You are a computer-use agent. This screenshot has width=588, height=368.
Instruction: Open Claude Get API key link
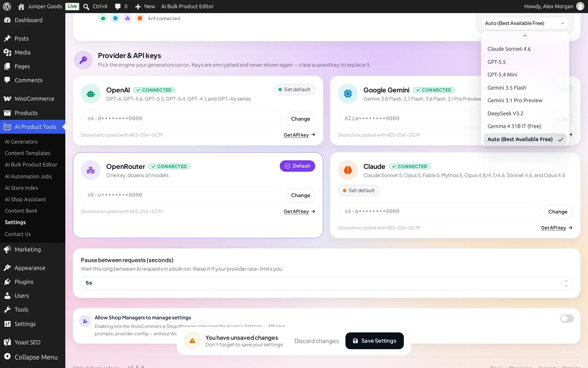[x=556, y=228]
